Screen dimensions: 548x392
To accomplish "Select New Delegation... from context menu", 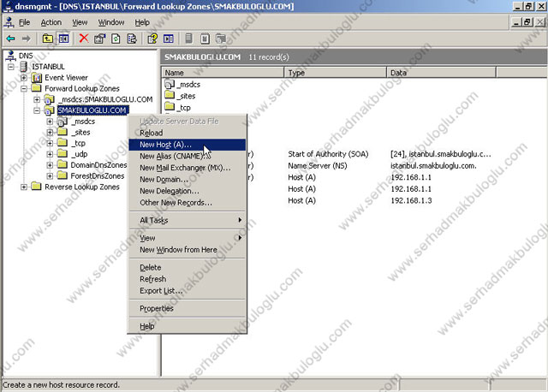I will [187, 191].
